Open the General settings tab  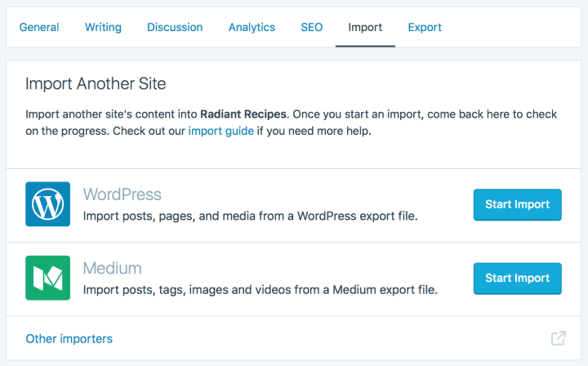[39, 27]
